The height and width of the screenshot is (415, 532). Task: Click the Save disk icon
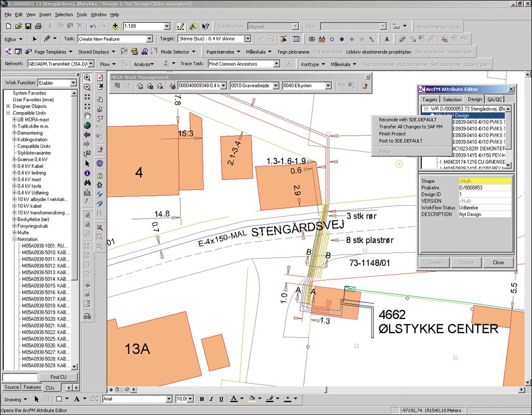click(x=29, y=26)
